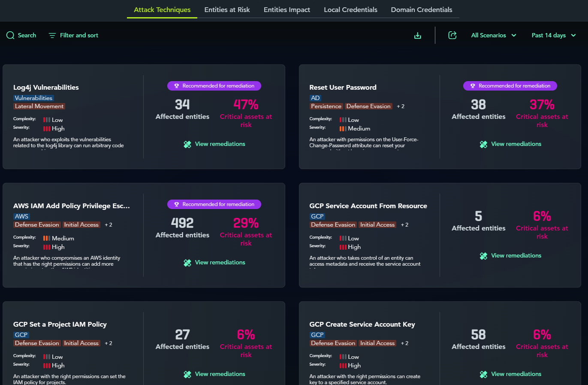Open the Past 14 days dropdown

pos(554,35)
